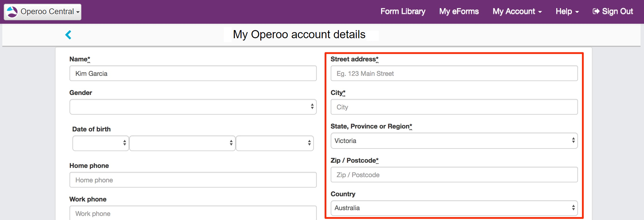Image resolution: width=644 pixels, height=220 pixels.
Task: Click the 'State, Province or Region' label
Action: point(371,126)
